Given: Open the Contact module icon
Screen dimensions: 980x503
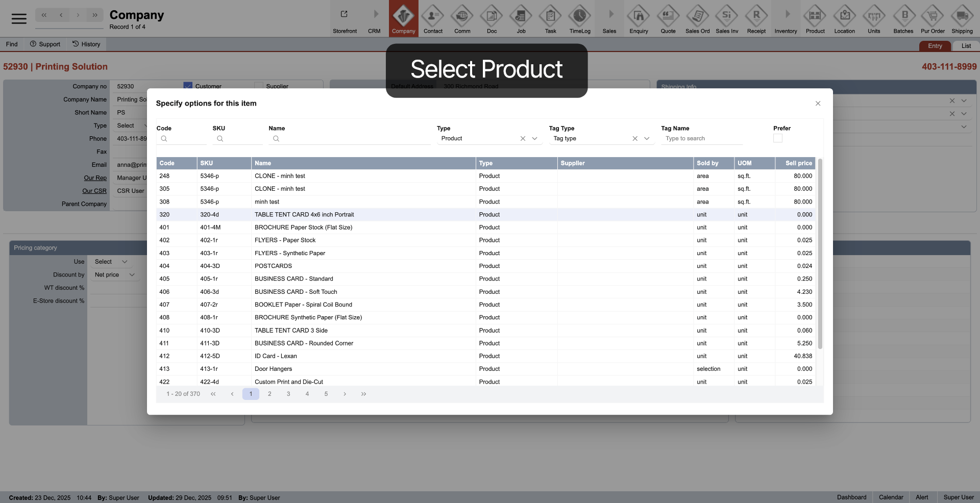Looking at the screenshot, I should coord(433,16).
